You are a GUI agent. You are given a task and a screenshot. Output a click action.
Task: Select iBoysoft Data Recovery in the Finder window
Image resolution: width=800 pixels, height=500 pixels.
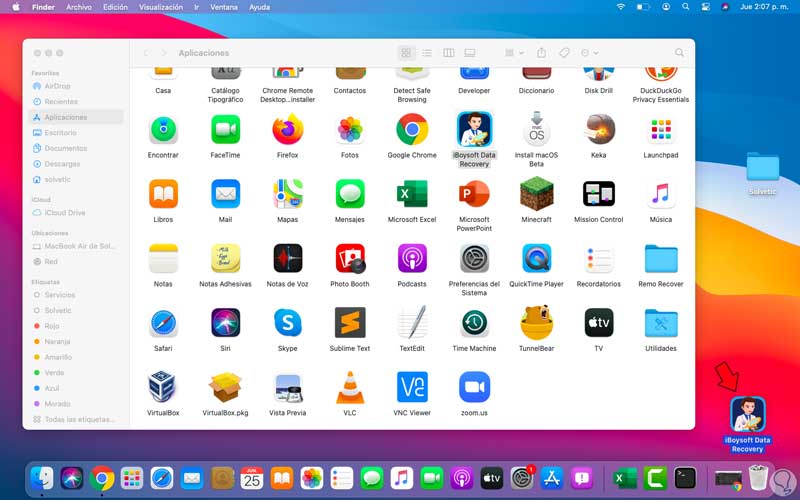click(x=474, y=130)
